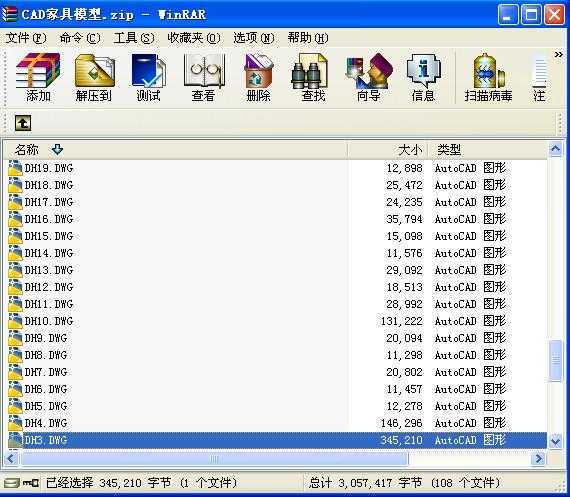Maximize the WinRAR window
The height and width of the screenshot is (497, 570).
[531, 15]
